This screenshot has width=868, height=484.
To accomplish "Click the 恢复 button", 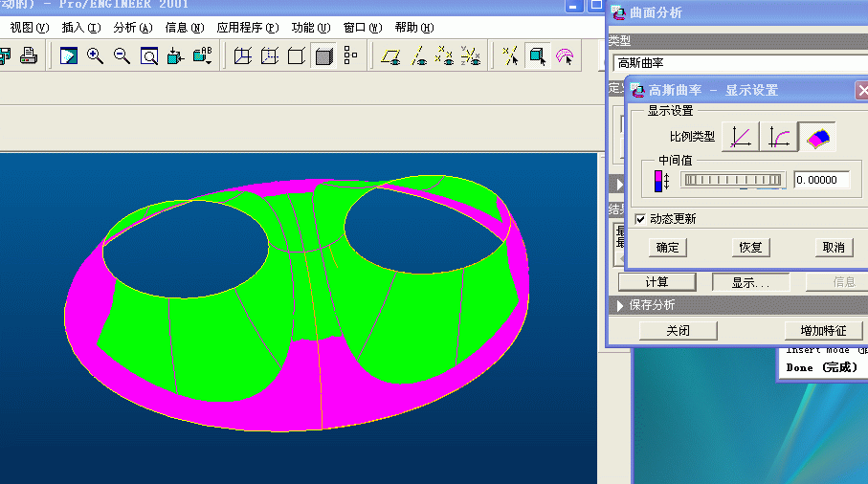I will (x=750, y=247).
